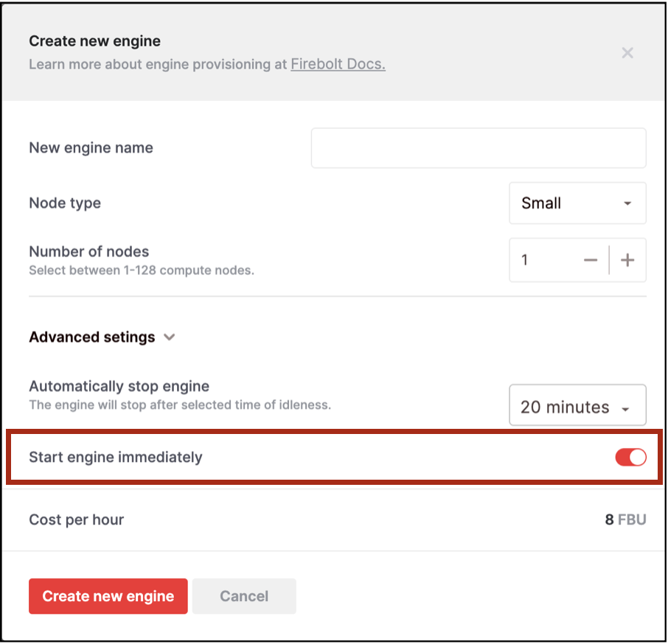Click the Automatically stop engine label
The width and height of the screenshot is (668, 644).
coord(119,386)
